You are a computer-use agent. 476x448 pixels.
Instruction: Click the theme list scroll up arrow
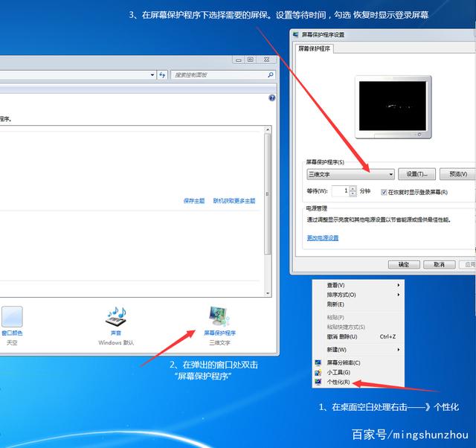pyautogui.click(x=268, y=130)
